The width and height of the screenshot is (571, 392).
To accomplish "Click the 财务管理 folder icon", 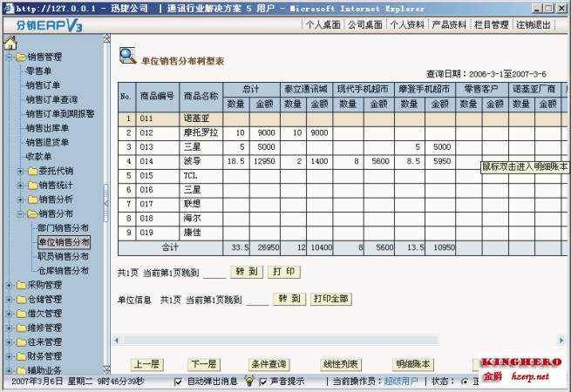I will [x=21, y=356].
